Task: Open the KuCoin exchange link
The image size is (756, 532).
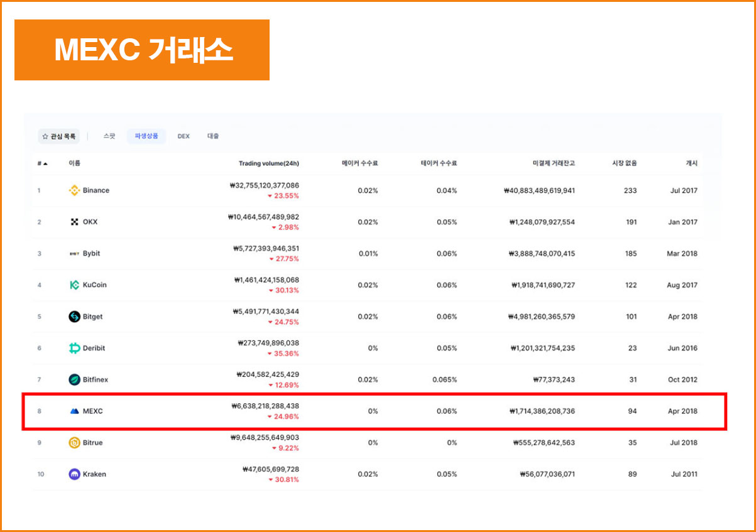Action: [95, 285]
